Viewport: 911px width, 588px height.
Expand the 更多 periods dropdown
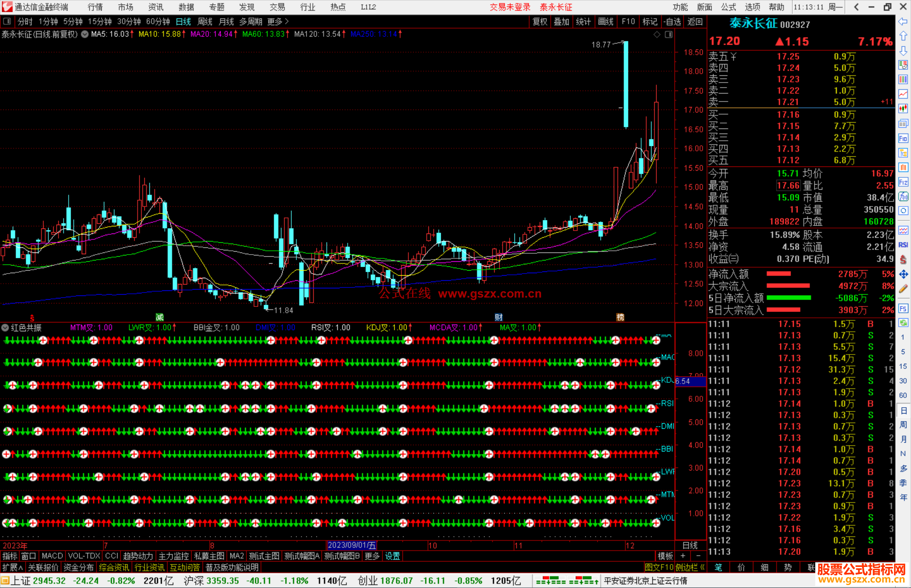point(278,21)
